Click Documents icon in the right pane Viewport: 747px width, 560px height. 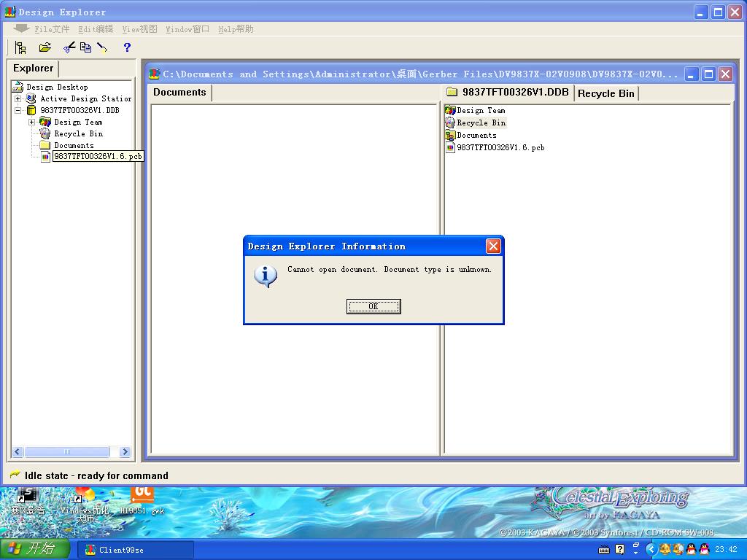click(x=450, y=135)
